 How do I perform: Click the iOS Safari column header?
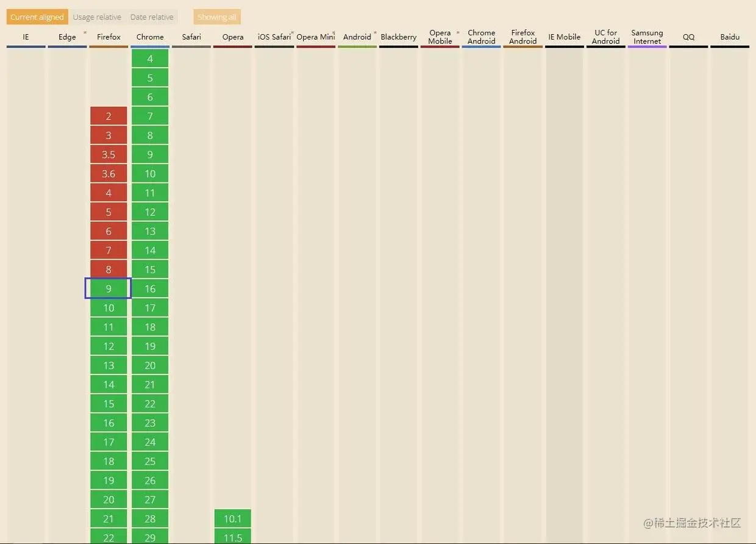274,37
